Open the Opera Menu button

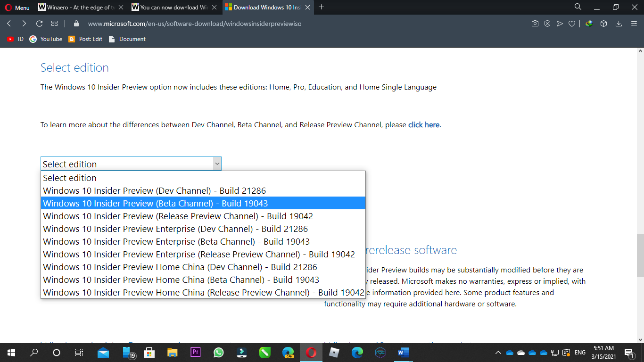point(17,8)
